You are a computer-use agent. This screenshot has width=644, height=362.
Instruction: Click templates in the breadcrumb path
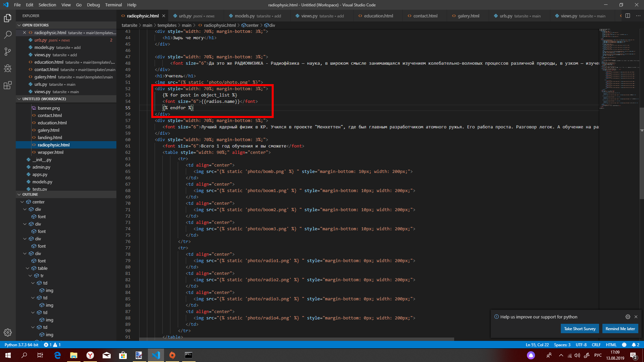coord(167,25)
